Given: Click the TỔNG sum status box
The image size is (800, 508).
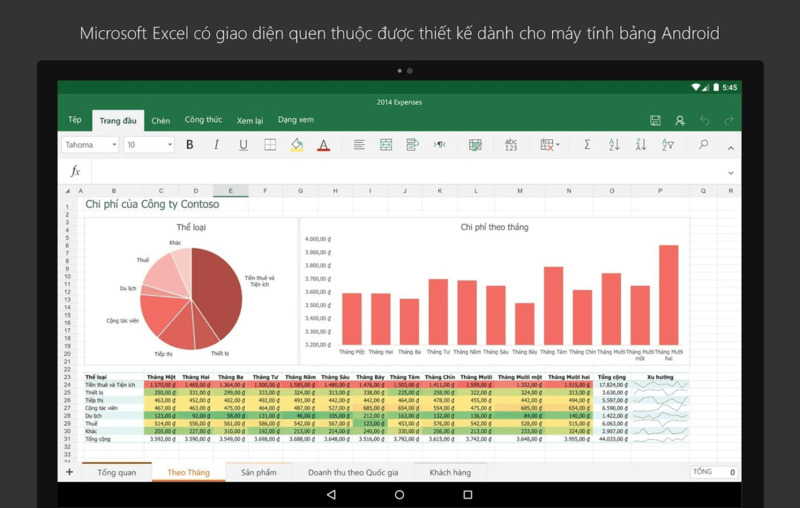Looking at the screenshot, I should [x=714, y=472].
